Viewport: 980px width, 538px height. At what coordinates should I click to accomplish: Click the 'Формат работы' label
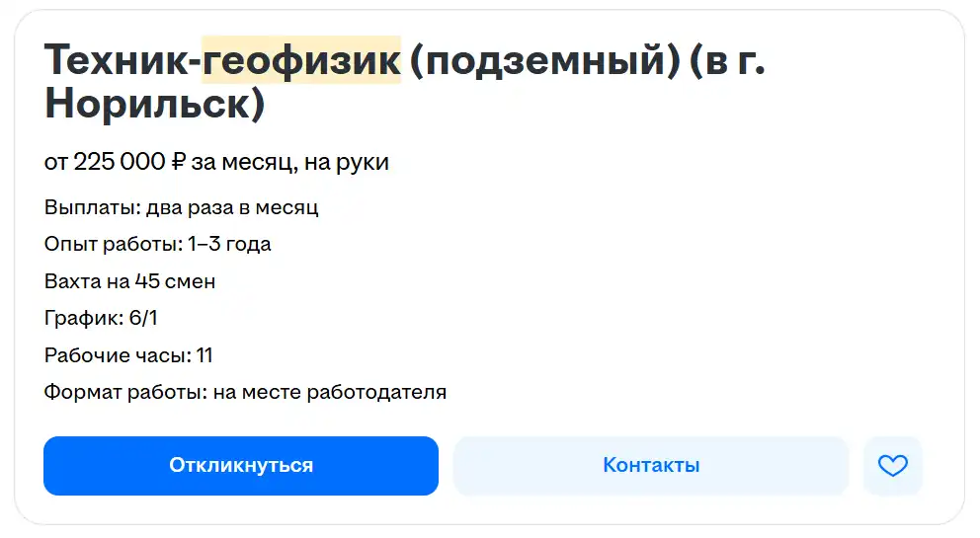(124, 392)
